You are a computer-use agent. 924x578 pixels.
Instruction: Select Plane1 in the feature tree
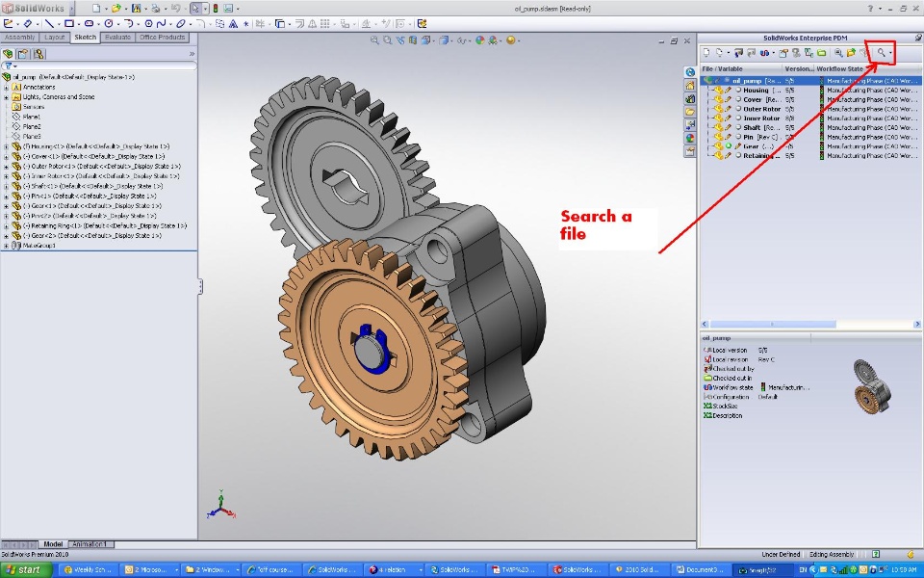point(32,117)
